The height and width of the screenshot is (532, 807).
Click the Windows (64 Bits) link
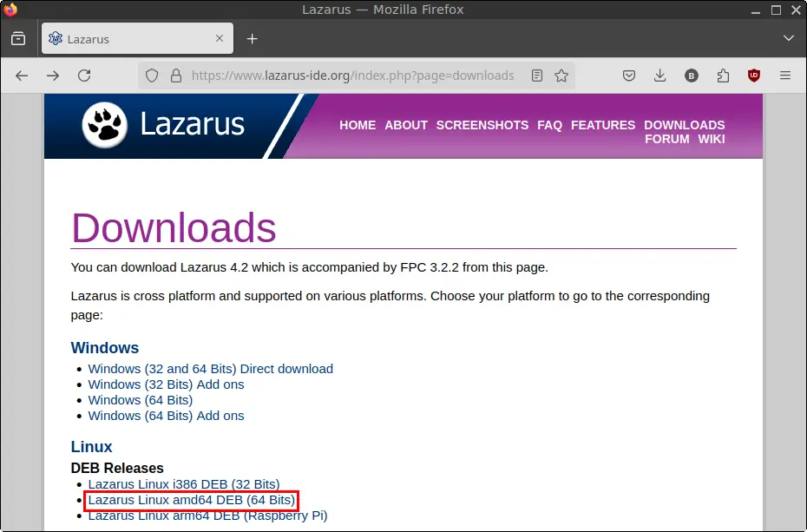pyautogui.click(x=141, y=400)
